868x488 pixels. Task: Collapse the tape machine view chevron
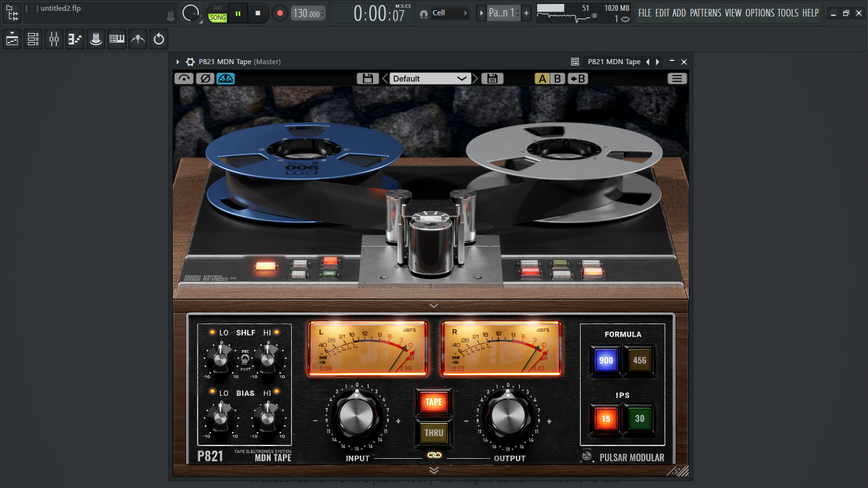tap(434, 306)
